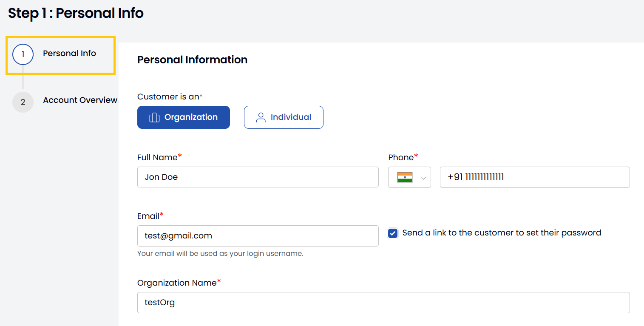Click the briefcase icon on Organization
The width and height of the screenshot is (644, 326).
pos(154,118)
